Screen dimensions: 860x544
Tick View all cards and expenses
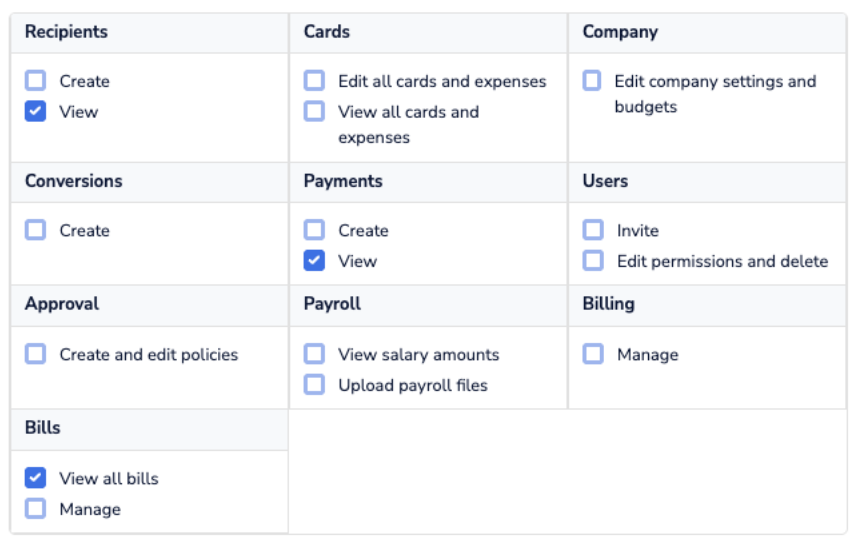(315, 112)
